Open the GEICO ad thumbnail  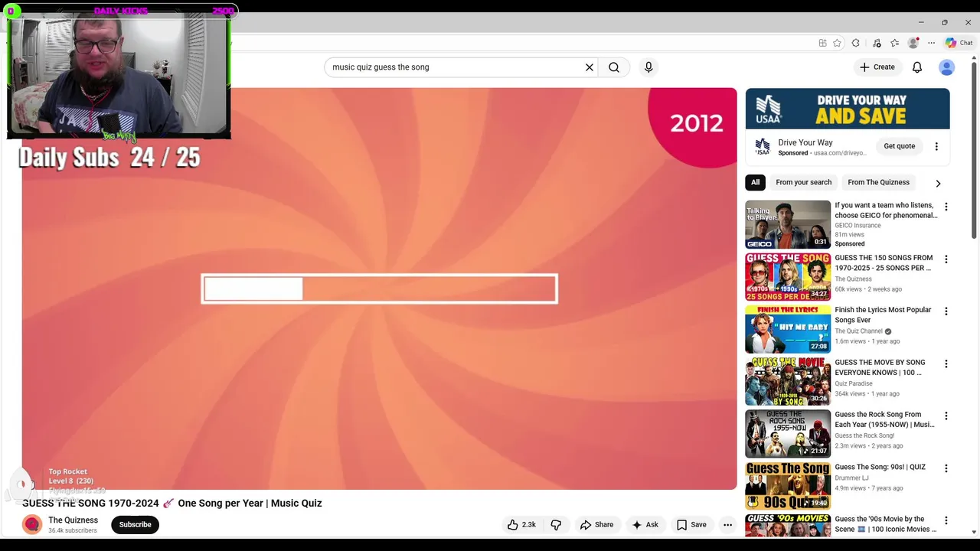click(x=788, y=225)
